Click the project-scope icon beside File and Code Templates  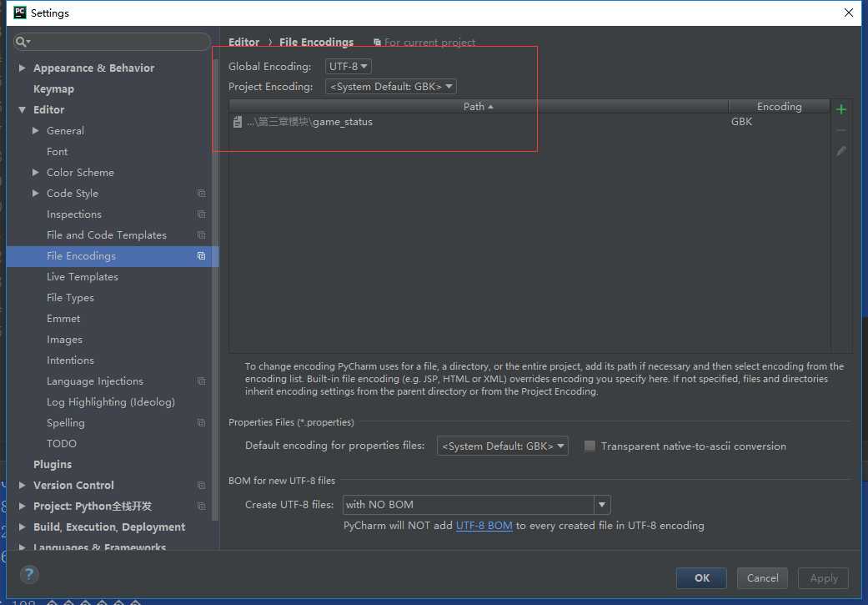tap(202, 235)
